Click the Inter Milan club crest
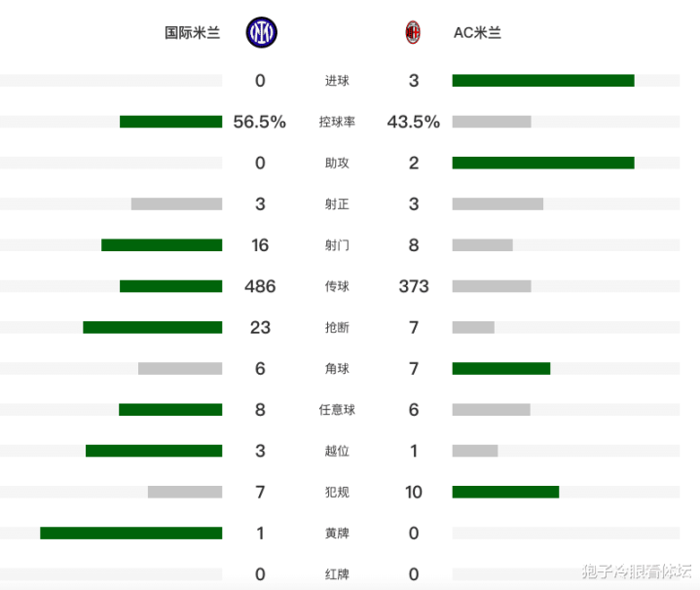This screenshot has width=700, height=590. tap(261, 33)
